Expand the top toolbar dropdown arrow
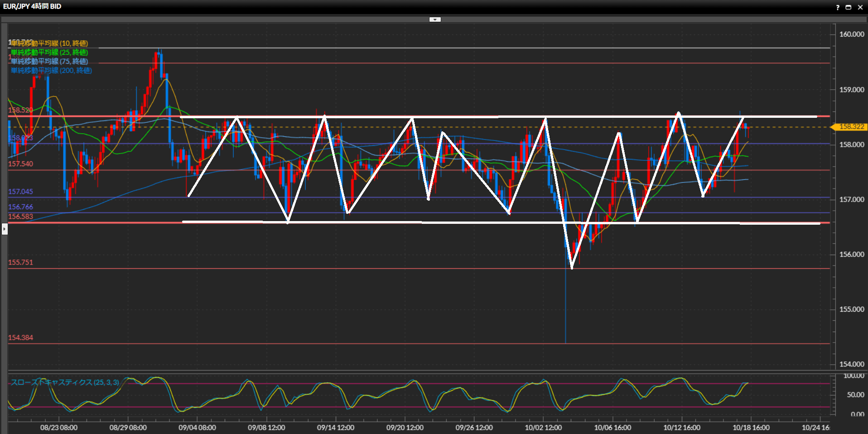Screen dimensions: 868x434 (435, 19)
